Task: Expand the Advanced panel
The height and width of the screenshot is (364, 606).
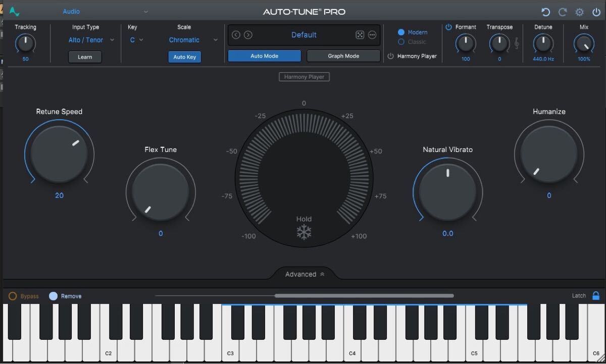Action: coord(305,274)
